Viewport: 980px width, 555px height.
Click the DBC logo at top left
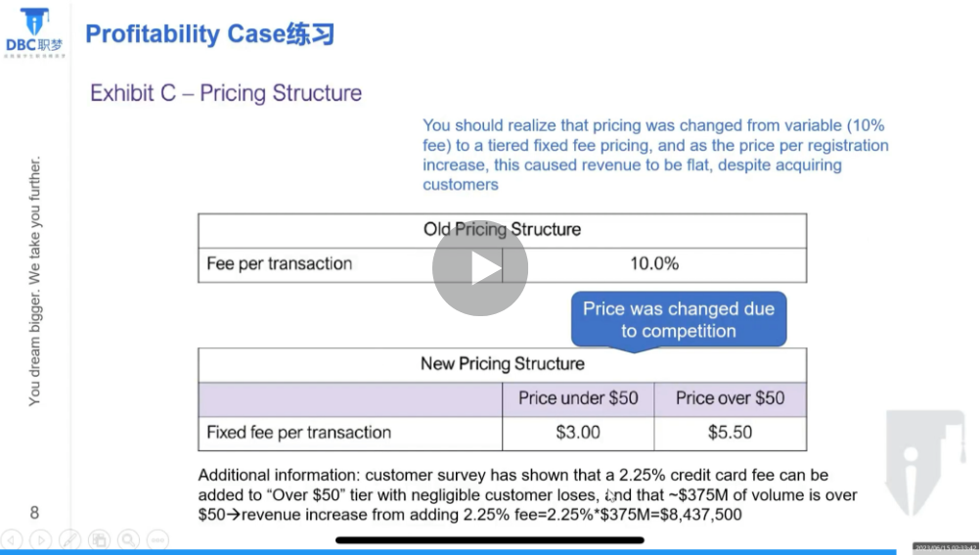point(34,32)
